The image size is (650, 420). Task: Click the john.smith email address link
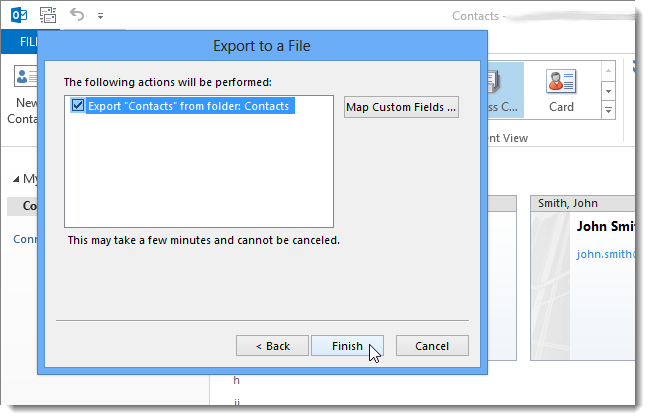click(x=605, y=254)
